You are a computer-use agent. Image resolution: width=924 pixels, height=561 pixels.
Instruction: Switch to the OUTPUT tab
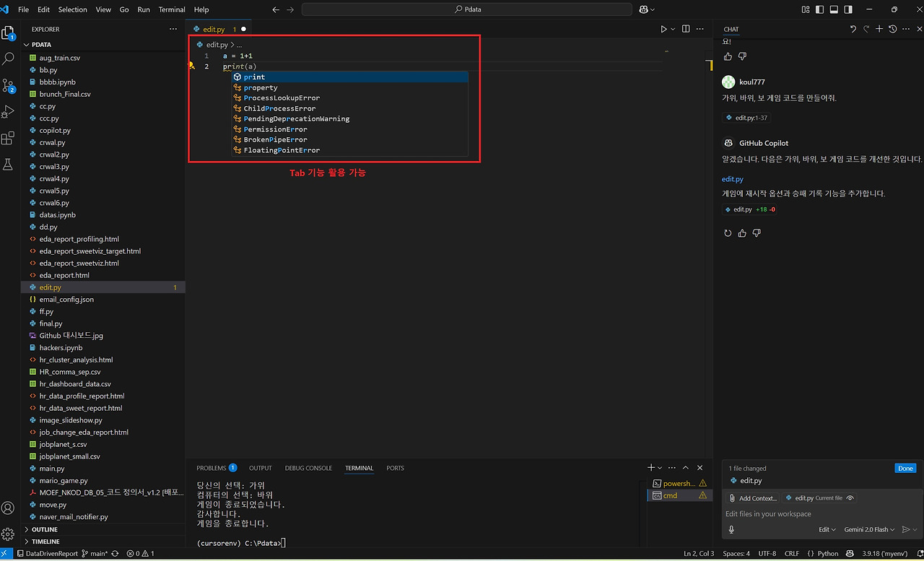coord(260,468)
